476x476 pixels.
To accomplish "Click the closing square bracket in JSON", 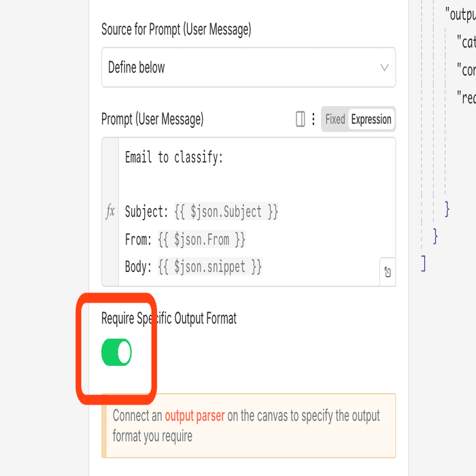I will [423, 263].
